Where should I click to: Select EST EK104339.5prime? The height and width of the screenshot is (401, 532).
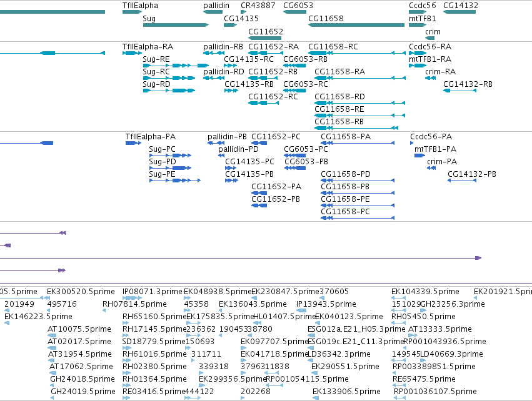click(425, 292)
